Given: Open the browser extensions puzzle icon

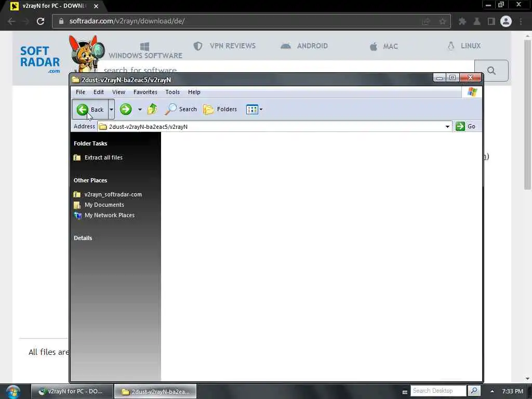Looking at the screenshot, I should tap(462, 21).
